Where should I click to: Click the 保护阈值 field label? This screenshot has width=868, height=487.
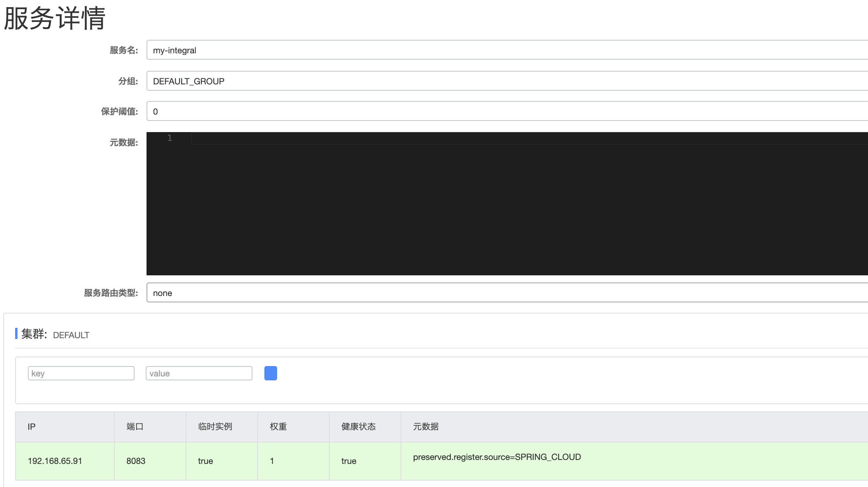(x=119, y=111)
